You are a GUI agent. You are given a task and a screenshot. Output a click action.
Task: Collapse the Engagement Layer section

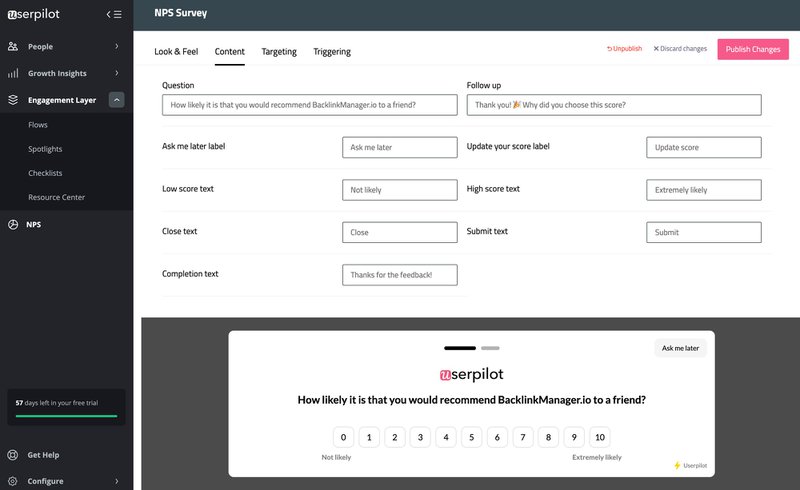point(117,100)
